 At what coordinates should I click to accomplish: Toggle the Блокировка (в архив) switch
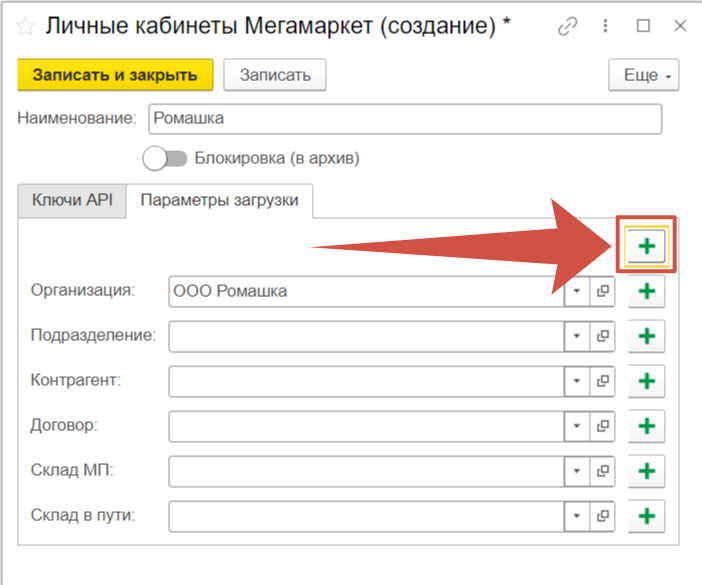coord(165,158)
